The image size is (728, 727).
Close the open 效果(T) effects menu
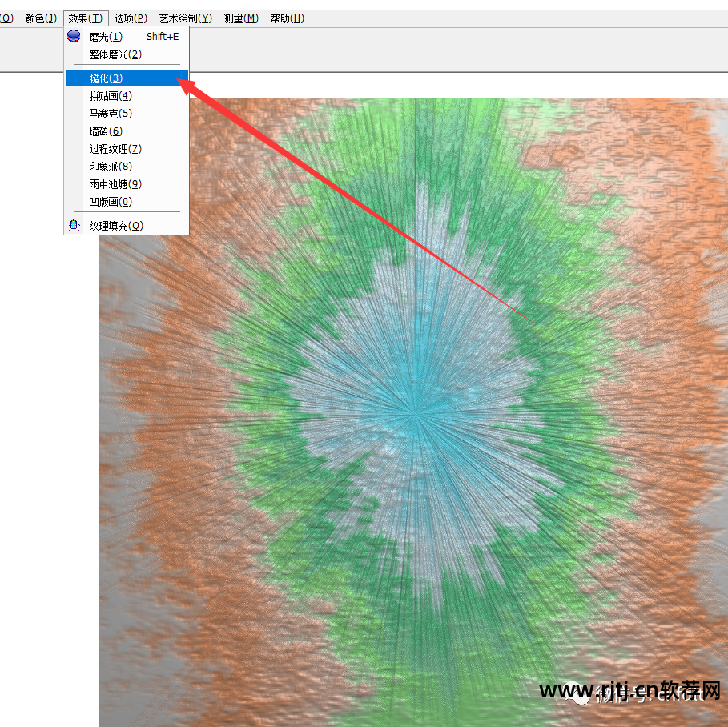(x=85, y=18)
